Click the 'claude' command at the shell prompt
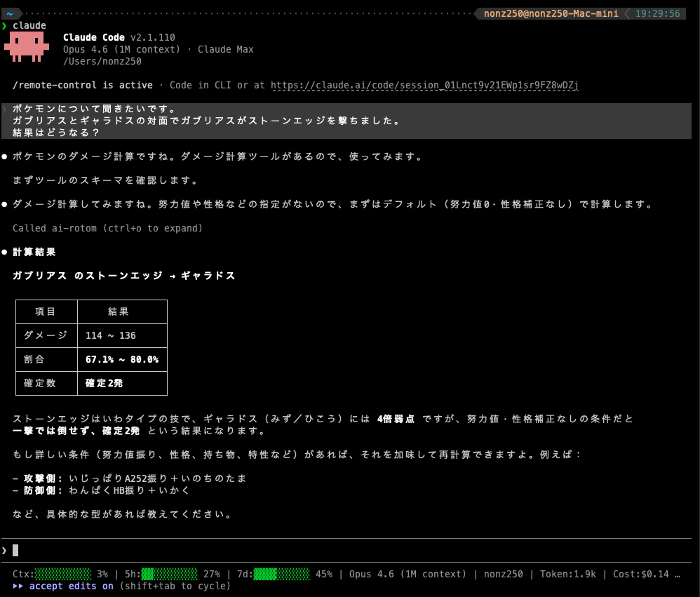This screenshot has width=700, height=597. pyautogui.click(x=29, y=25)
